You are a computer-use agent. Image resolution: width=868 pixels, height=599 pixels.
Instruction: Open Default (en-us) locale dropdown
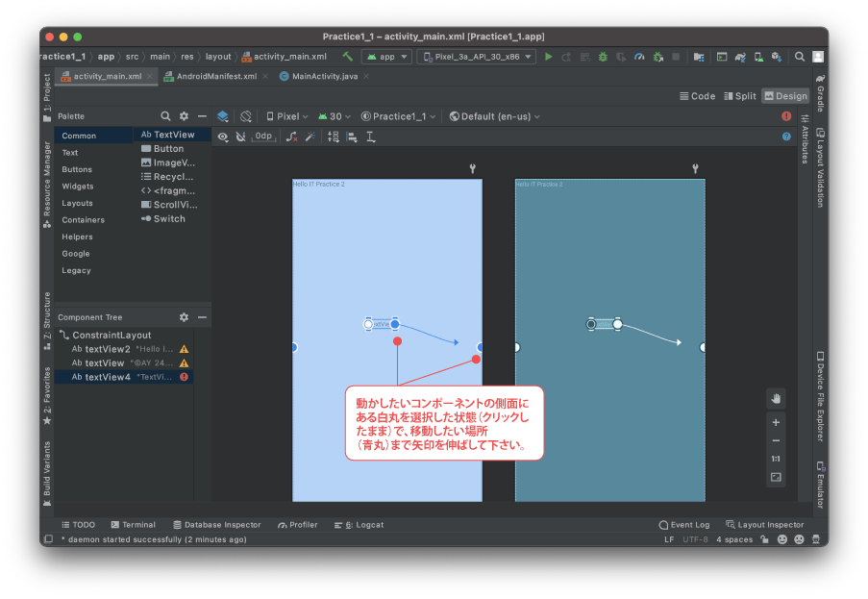494,116
